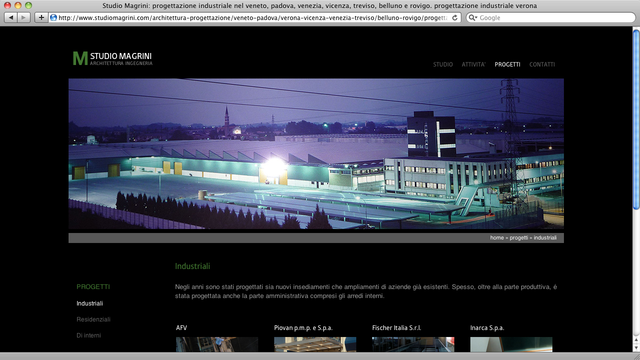This screenshot has height=360, width=640.
Task: Click the globe site icon in address bar
Action: pos(53,18)
